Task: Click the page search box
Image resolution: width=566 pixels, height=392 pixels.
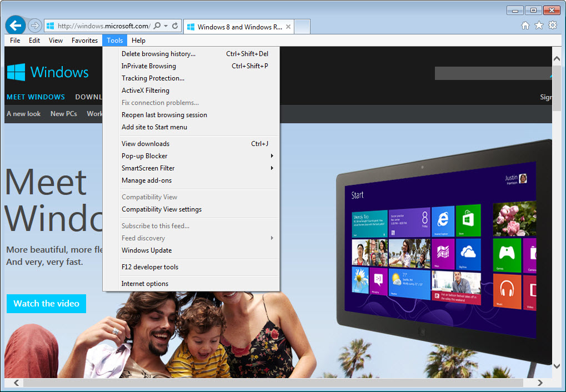Action: 493,73
